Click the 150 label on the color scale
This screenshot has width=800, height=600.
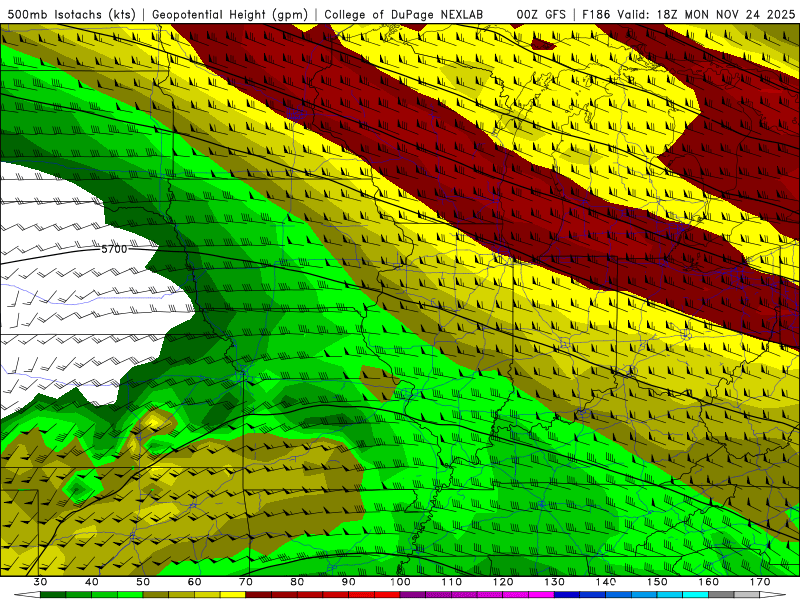click(657, 582)
